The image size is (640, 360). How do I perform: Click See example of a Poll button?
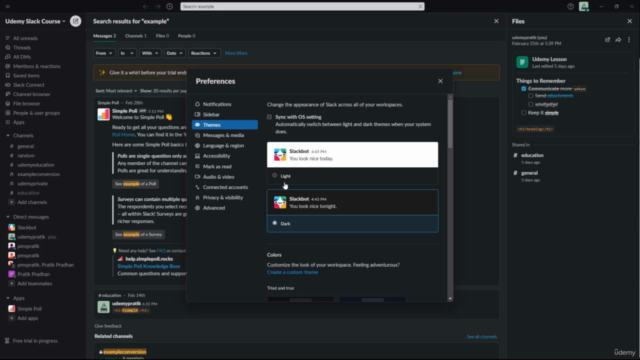(x=136, y=184)
